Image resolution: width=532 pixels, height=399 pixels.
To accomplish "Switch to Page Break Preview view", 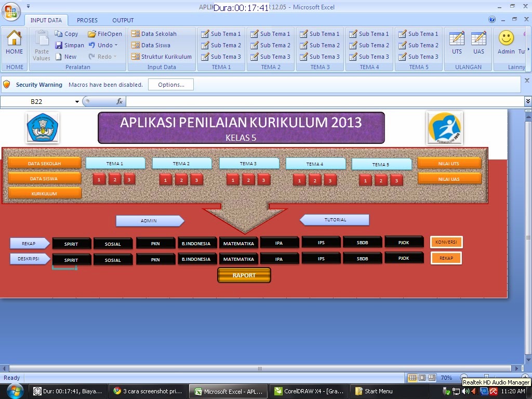I will tap(432, 378).
